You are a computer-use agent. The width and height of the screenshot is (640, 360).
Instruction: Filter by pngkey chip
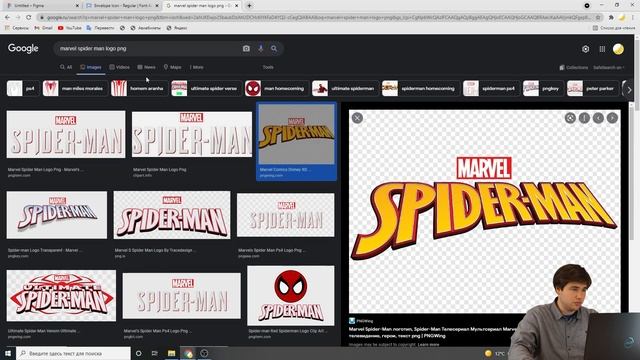543,89
